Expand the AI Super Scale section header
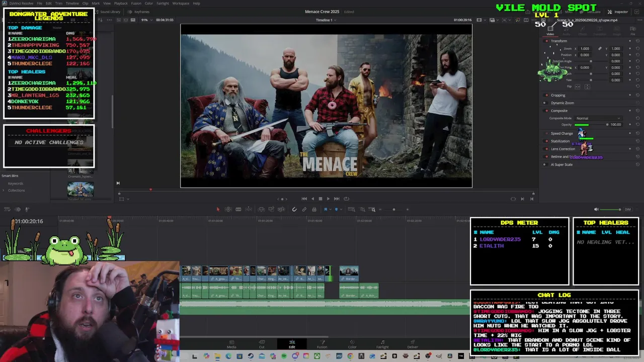The image size is (644, 362). point(561,164)
